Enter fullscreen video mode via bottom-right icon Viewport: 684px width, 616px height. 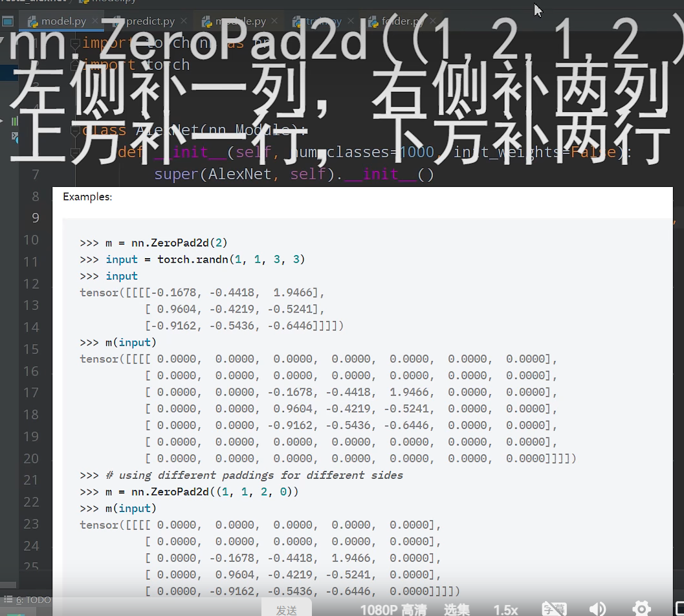[678, 608]
